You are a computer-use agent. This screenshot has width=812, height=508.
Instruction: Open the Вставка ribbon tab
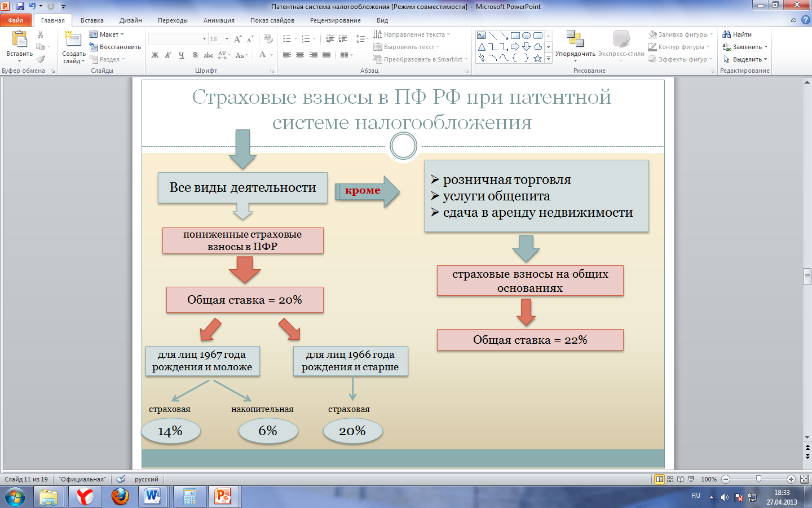pos(92,20)
